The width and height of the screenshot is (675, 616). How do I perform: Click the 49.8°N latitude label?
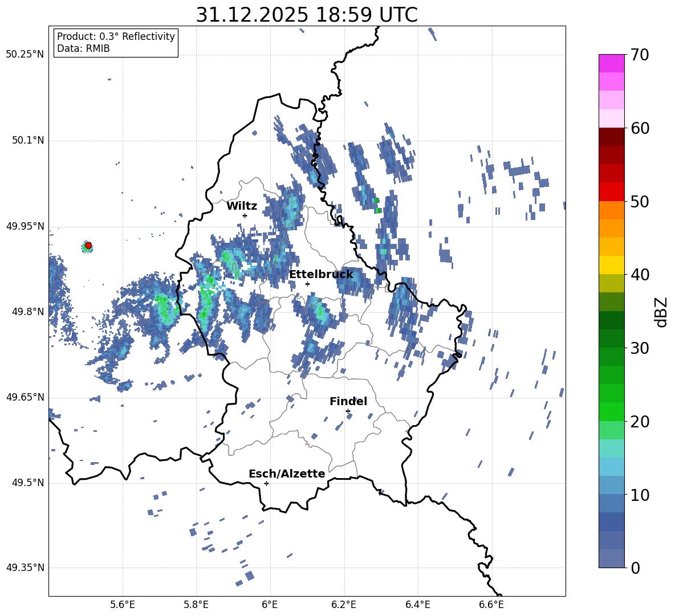(x=28, y=312)
